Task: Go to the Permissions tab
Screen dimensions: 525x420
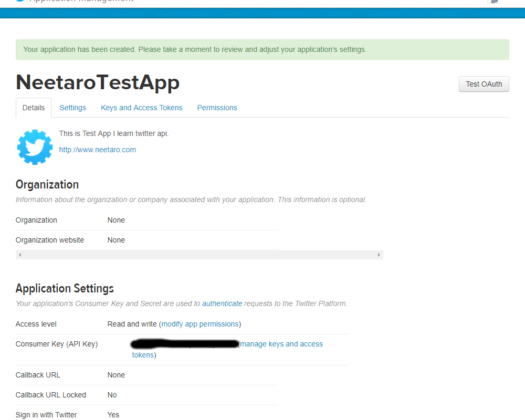Action: (x=217, y=108)
